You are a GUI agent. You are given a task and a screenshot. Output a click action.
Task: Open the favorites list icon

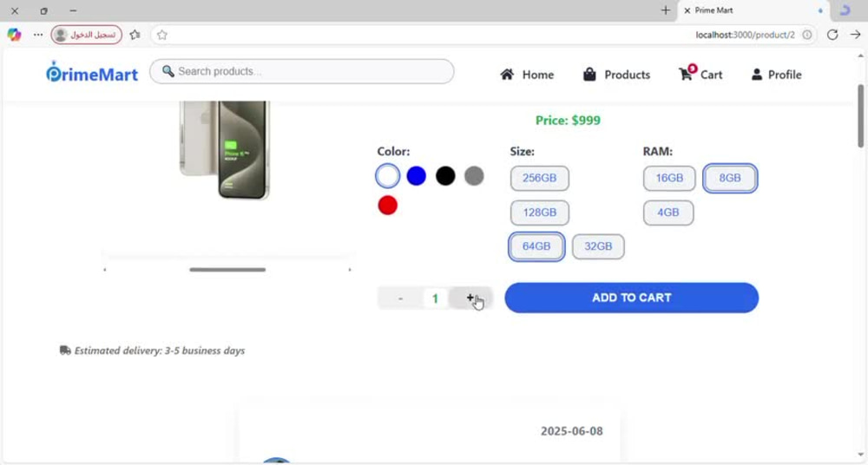click(135, 35)
